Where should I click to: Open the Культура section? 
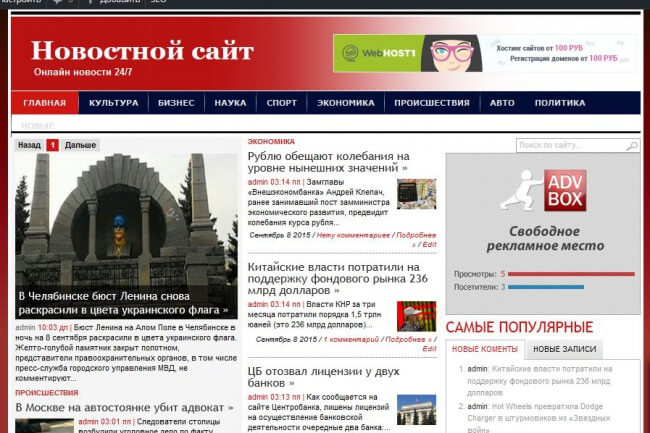[x=114, y=103]
